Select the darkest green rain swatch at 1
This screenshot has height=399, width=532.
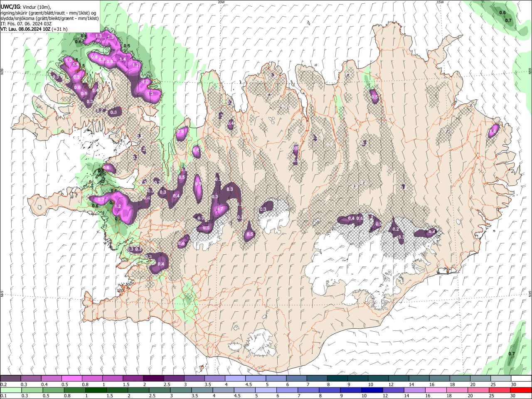pos(96,390)
